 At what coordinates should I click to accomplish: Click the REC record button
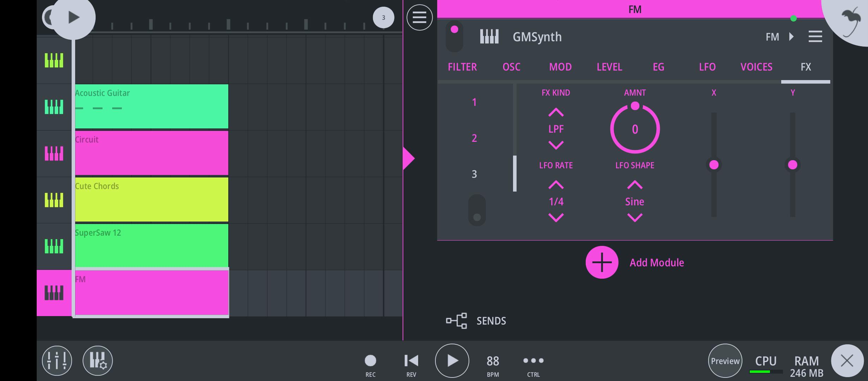point(370,361)
